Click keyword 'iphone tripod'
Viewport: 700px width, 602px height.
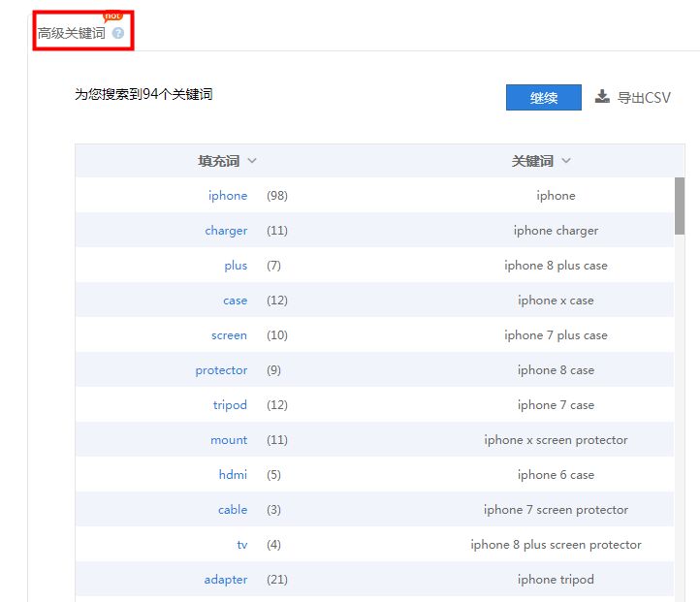(556, 580)
